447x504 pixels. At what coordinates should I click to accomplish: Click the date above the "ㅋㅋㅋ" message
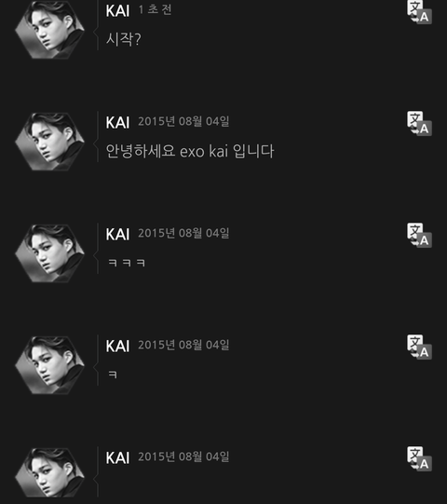(x=183, y=233)
